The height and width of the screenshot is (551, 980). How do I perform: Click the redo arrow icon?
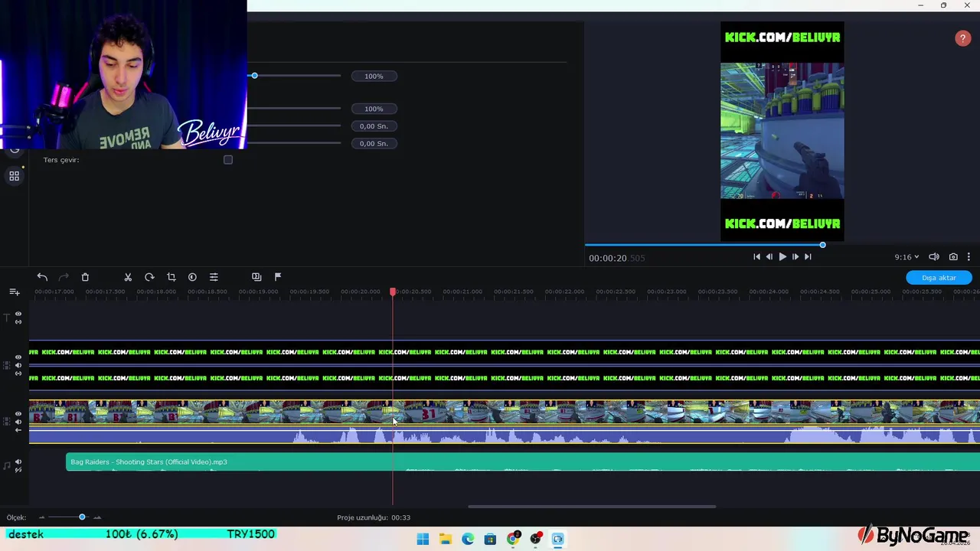click(64, 277)
